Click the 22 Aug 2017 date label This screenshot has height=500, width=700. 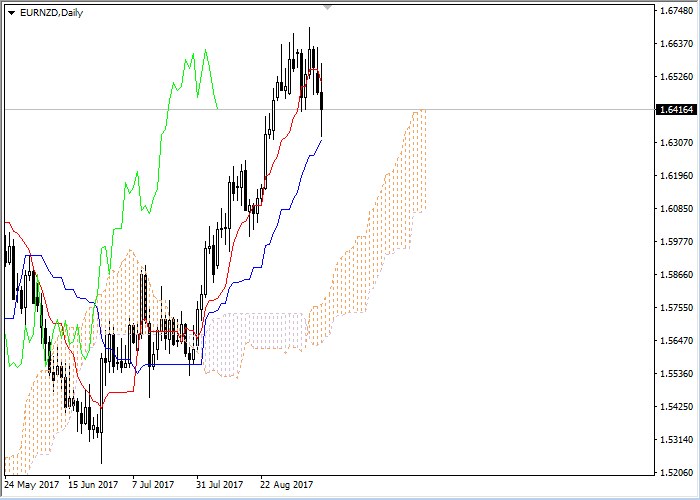[287, 485]
